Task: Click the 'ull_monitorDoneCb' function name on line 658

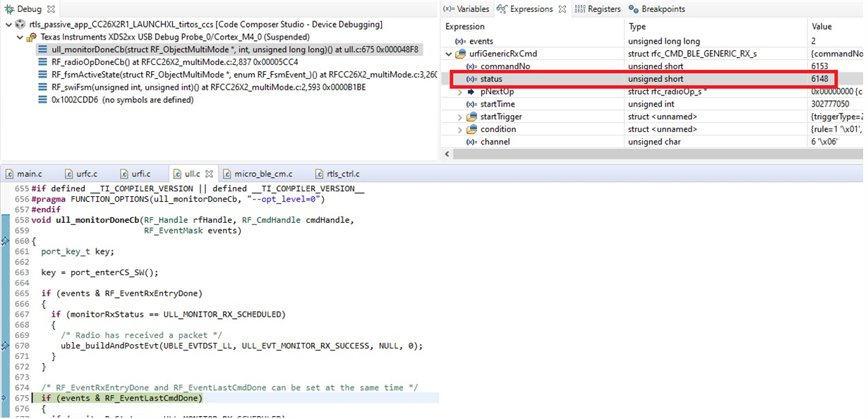Action: click(x=99, y=220)
